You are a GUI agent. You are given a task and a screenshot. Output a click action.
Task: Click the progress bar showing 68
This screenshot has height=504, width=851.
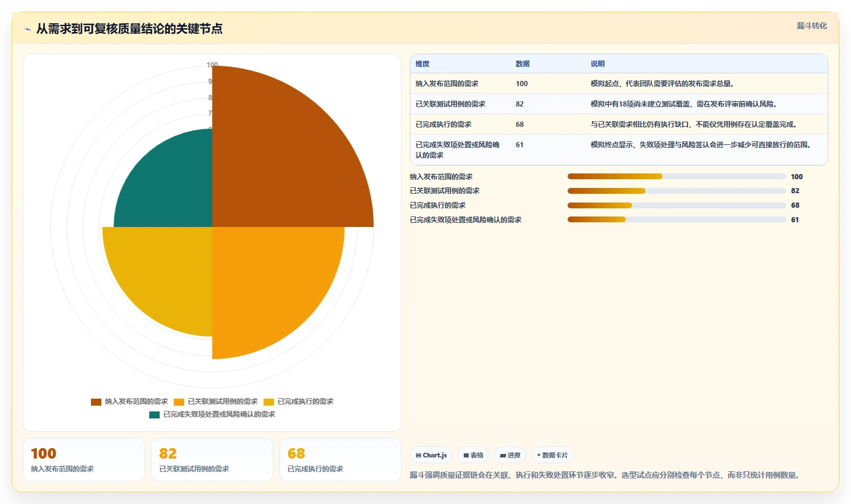(677, 205)
